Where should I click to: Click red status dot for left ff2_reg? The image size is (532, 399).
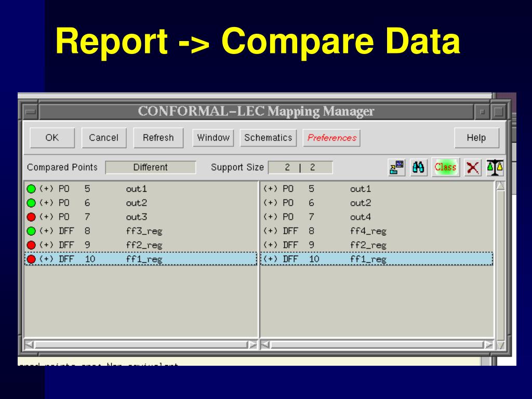pos(31,245)
